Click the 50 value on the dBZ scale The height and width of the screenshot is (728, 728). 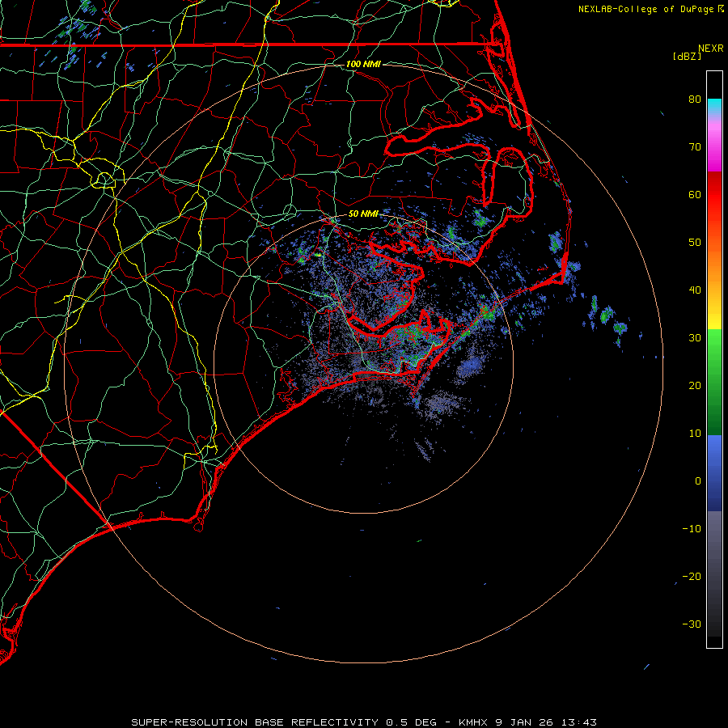coord(695,243)
